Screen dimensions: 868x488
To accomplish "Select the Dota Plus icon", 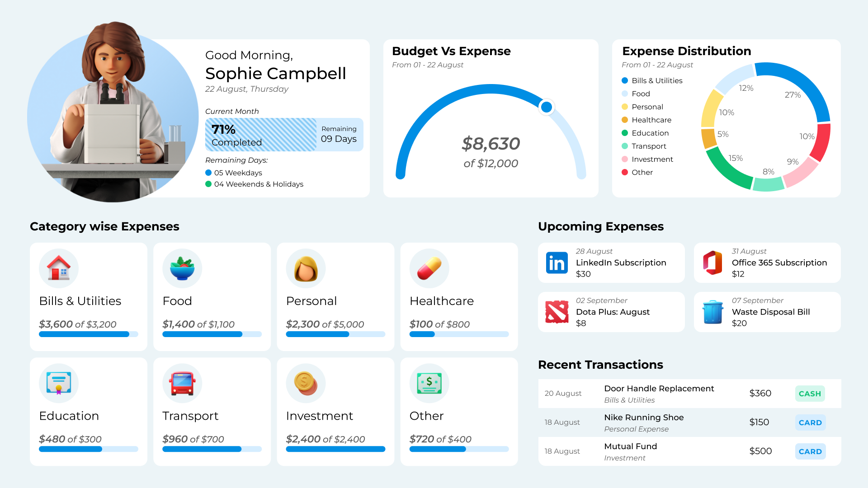I will click(557, 312).
